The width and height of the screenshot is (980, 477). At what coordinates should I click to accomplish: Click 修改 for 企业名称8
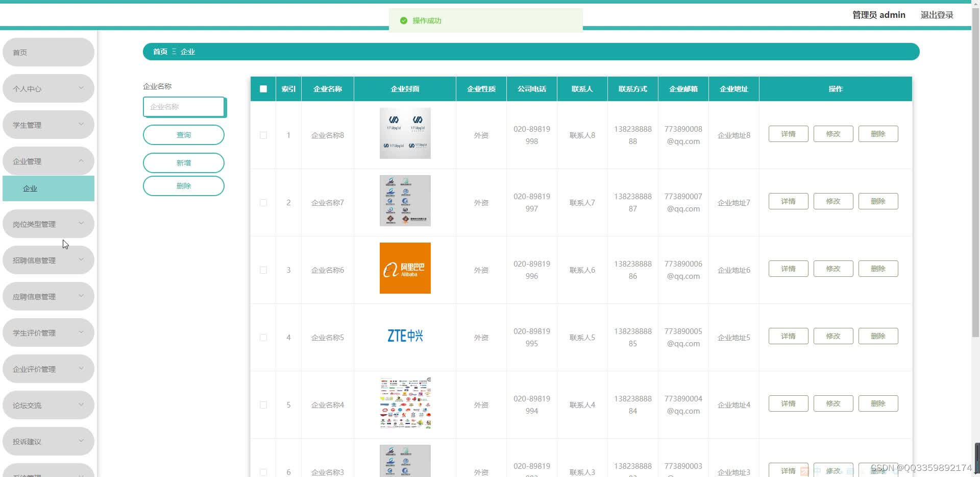tap(833, 134)
